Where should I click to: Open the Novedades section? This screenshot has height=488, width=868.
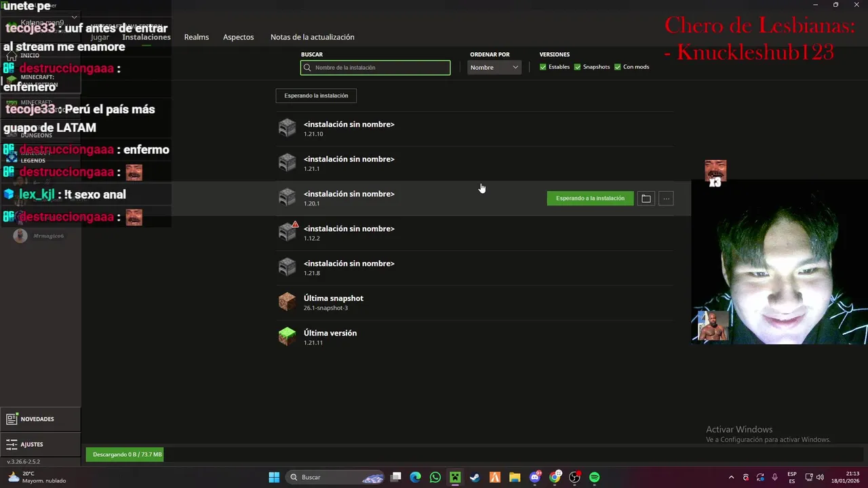pyautogui.click(x=40, y=419)
